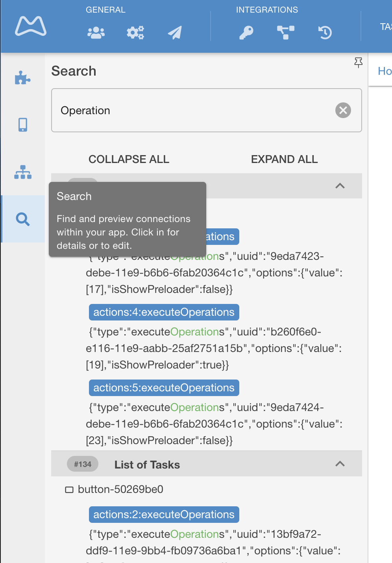Open the actions:2:executeOperations tag
Viewport: 392px width, 563px height.
[164, 515]
